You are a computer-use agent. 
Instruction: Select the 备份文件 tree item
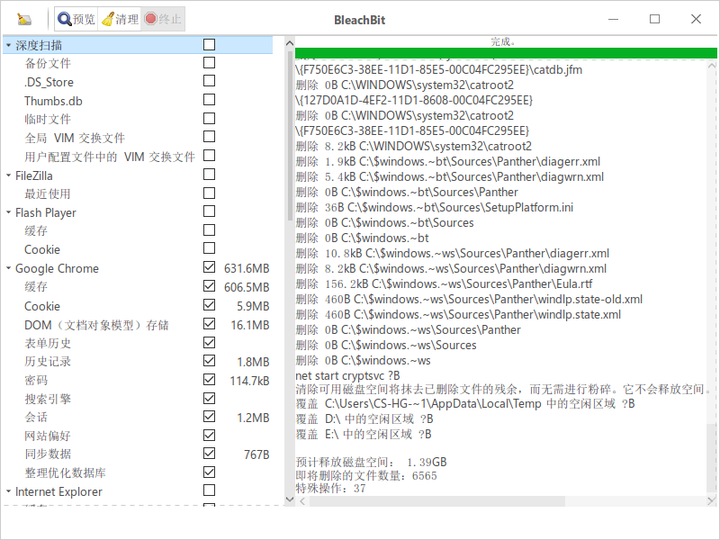[x=48, y=63]
